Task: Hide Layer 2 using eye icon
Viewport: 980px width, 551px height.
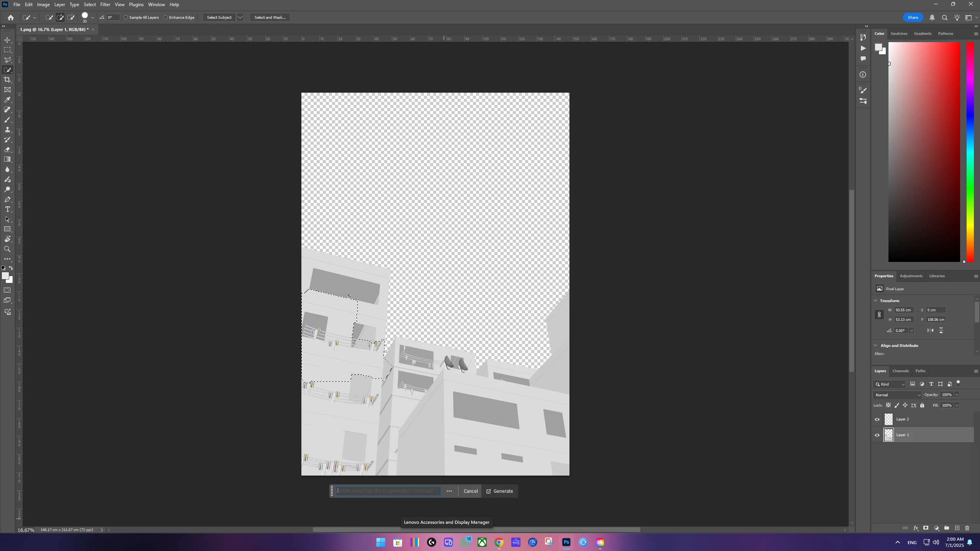Action: tap(877, 419)
